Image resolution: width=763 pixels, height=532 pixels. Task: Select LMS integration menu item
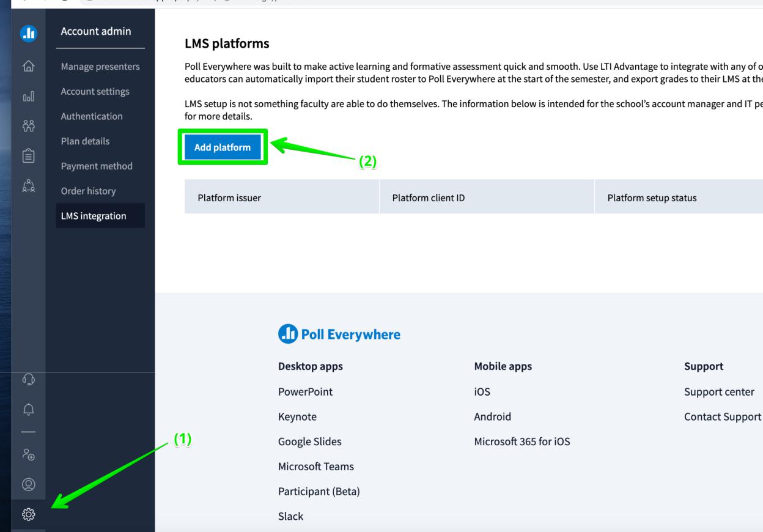point(100,216)
